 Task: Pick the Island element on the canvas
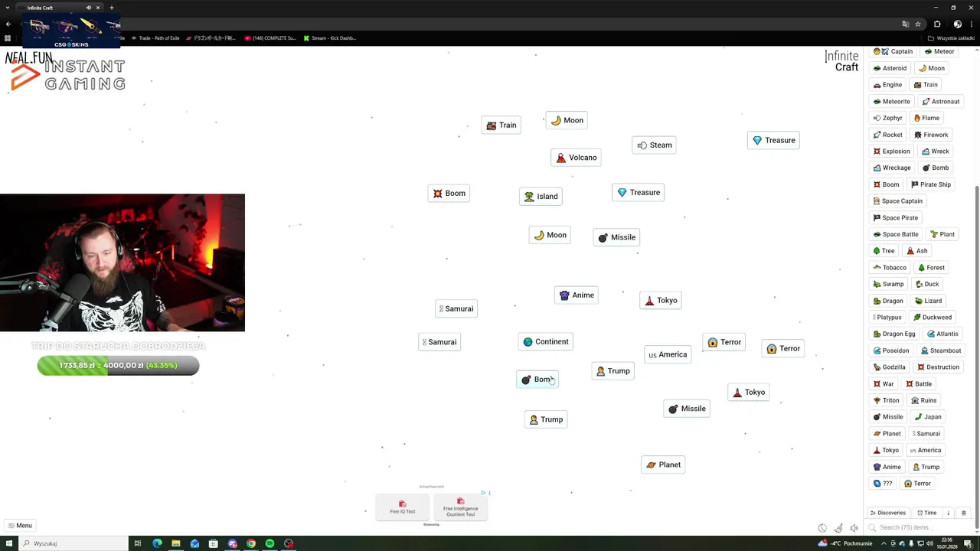[541, 197]
